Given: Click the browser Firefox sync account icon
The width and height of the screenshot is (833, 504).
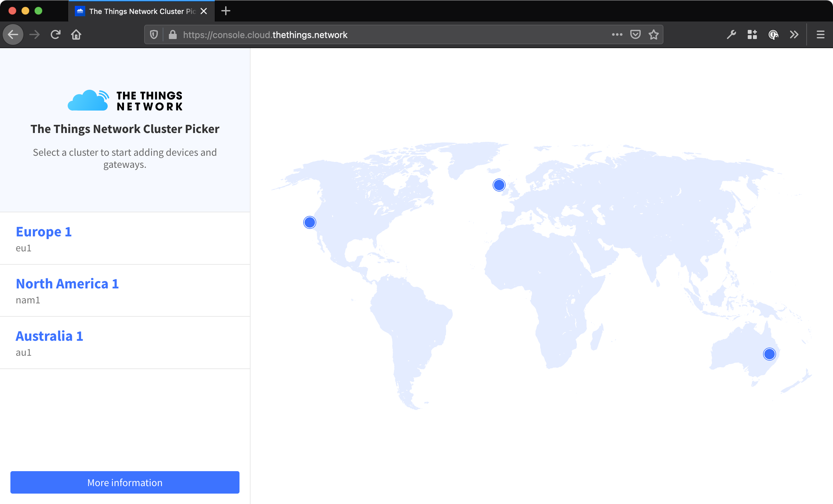Looking at the screenshot, I should pyautogui.click(x=773, y=34).
